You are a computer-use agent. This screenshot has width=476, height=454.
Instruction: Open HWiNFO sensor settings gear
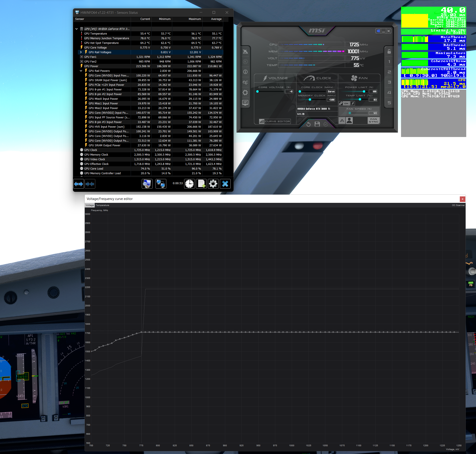click(213, 184)
